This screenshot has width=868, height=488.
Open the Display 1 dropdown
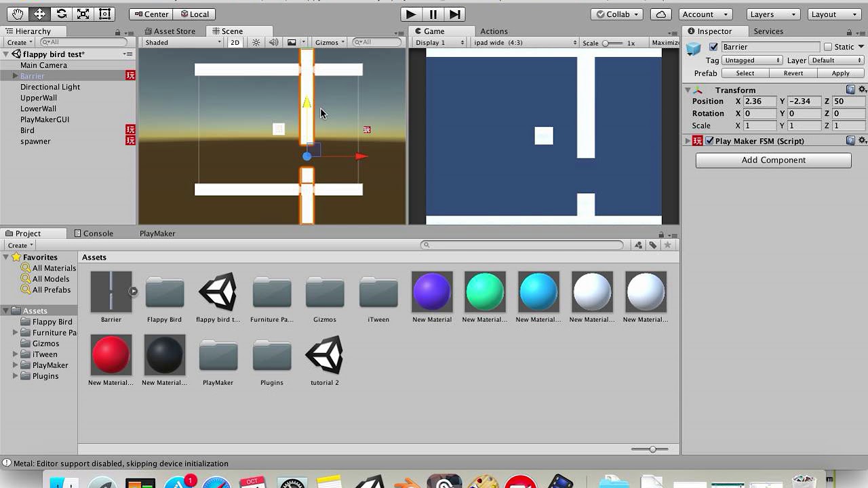click(x=439, y=42)
